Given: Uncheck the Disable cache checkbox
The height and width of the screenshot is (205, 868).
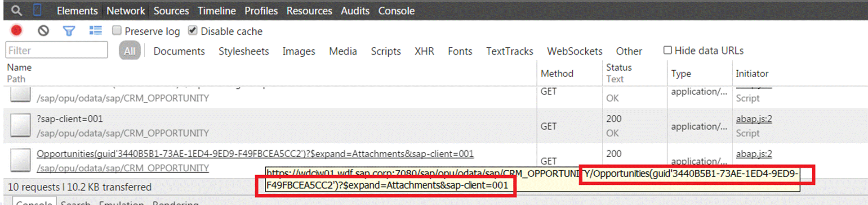Looking at the screenshot, I should point(192,30).
